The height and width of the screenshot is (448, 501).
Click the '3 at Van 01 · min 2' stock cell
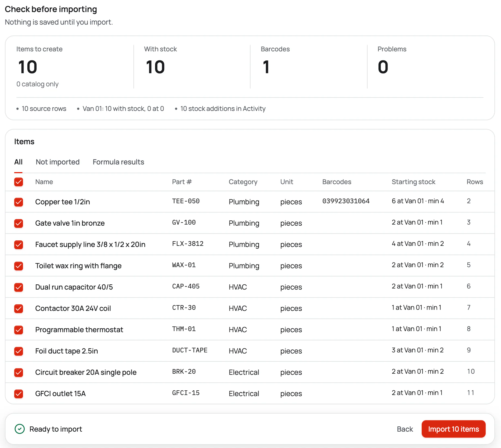tap(418, 350)
